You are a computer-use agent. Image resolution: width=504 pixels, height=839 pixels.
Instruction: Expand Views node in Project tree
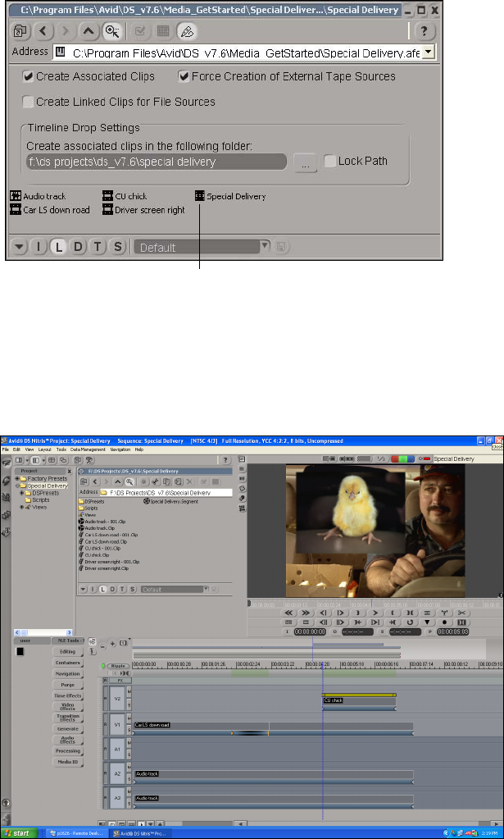click(x=22, y=507)
